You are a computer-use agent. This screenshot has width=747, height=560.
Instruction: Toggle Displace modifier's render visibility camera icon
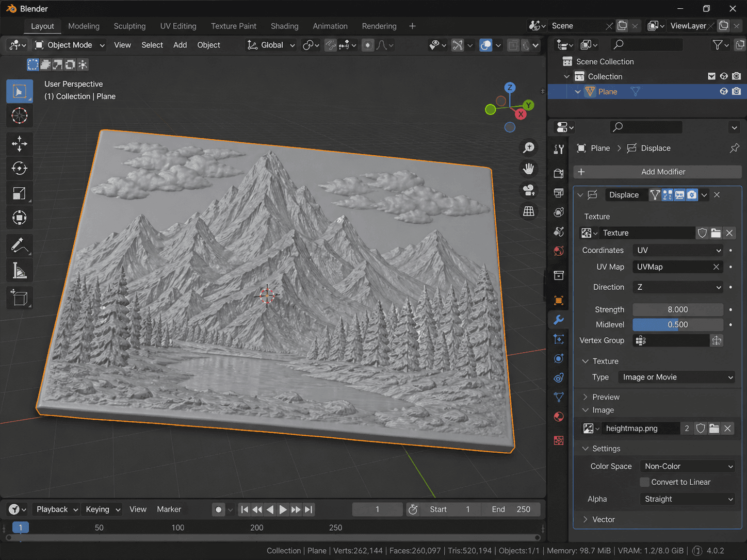(692, 194)
